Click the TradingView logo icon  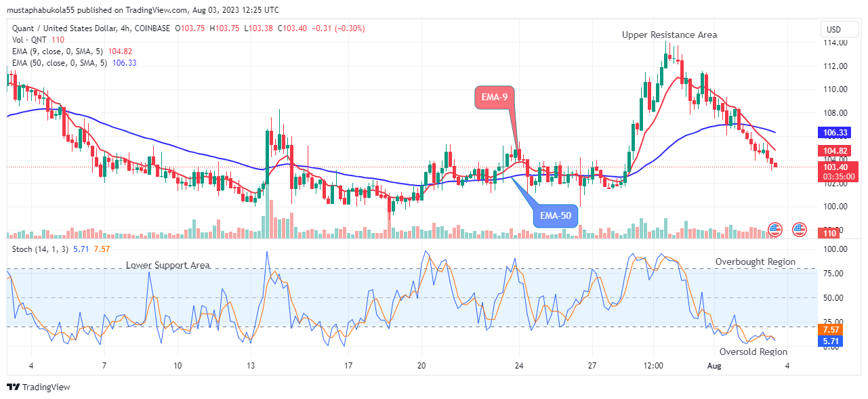click(13, 387)
